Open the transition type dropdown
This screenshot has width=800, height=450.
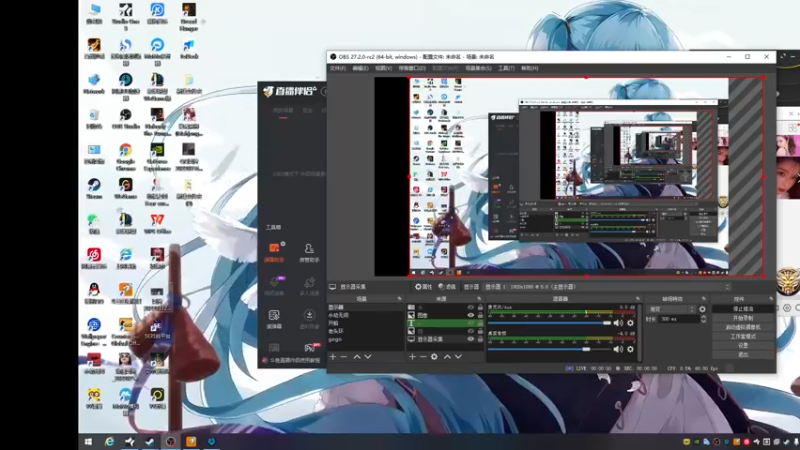tap(671, 309)
